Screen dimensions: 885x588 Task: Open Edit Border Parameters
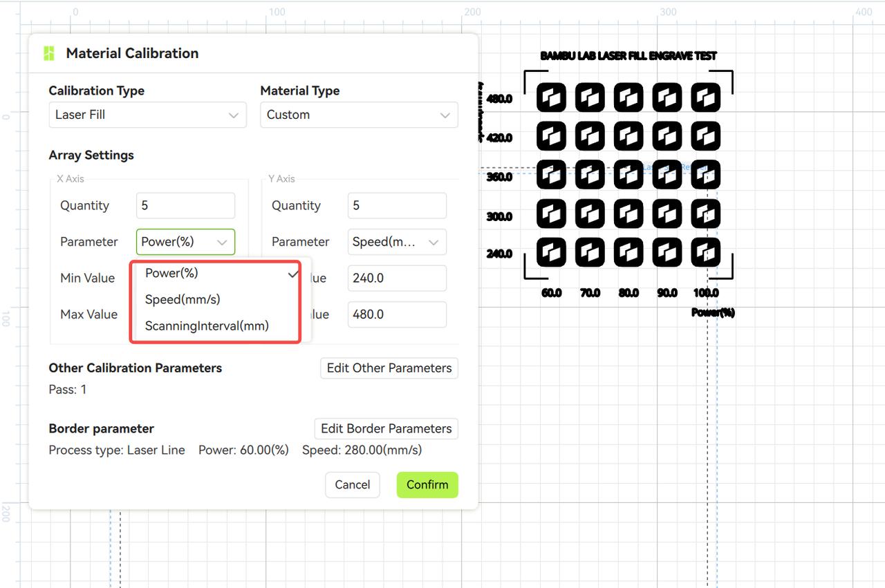click(386, 428)
